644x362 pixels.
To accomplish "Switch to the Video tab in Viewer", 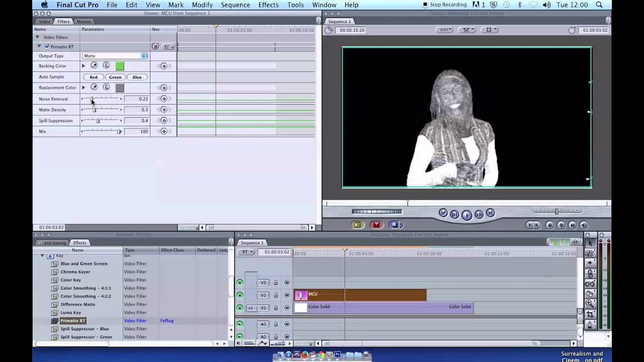I will coord(44,22).
